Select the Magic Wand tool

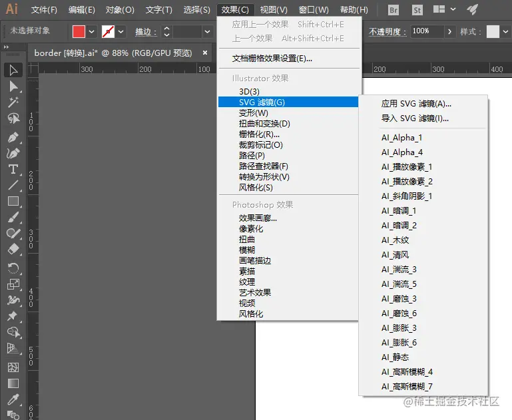click(13, 103)
